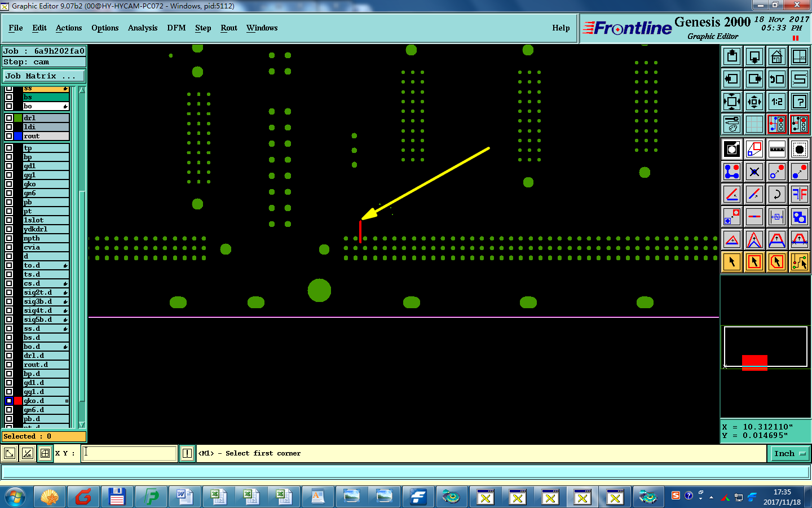Toggle the grid display icon

click(754, 124)
